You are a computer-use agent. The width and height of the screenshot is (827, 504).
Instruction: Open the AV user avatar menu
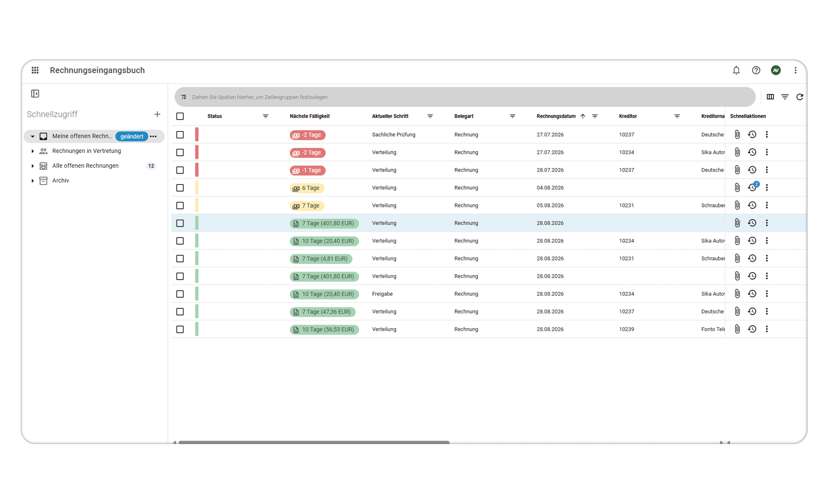[x=776, y=70]
